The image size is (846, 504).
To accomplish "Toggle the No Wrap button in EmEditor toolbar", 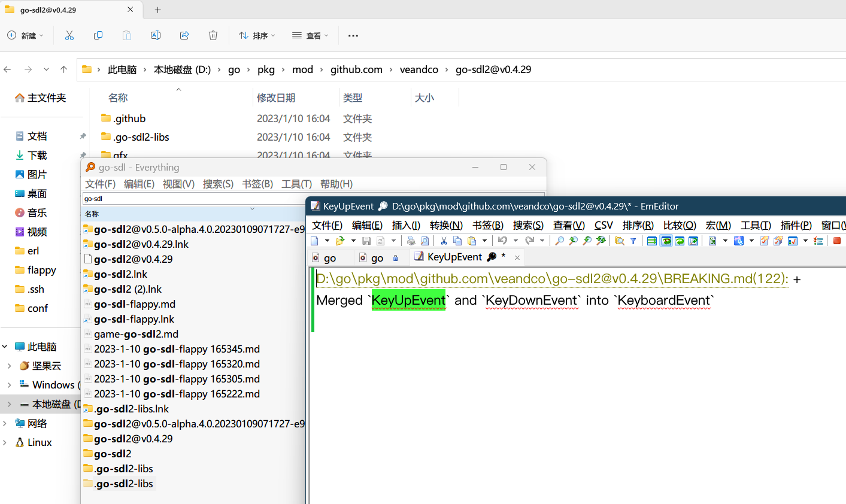I will pyautogui.click(x=652, y=241).
